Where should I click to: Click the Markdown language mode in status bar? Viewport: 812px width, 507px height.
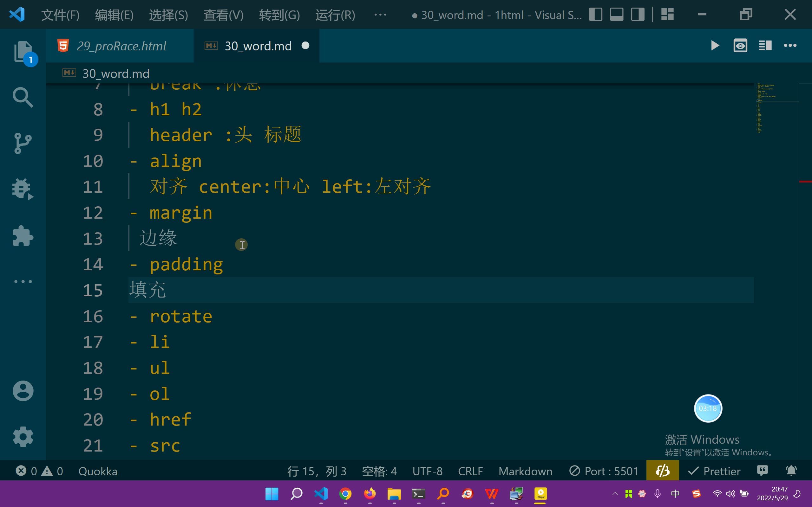(525, 471)
